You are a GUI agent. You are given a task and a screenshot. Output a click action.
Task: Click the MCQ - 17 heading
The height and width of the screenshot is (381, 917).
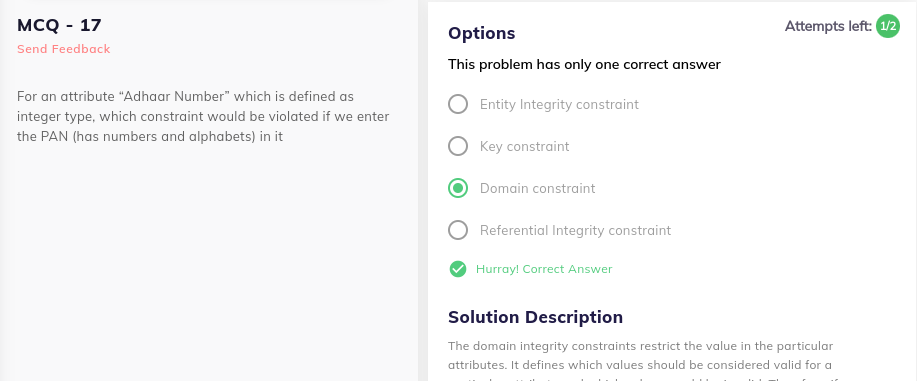pos(59,25)
